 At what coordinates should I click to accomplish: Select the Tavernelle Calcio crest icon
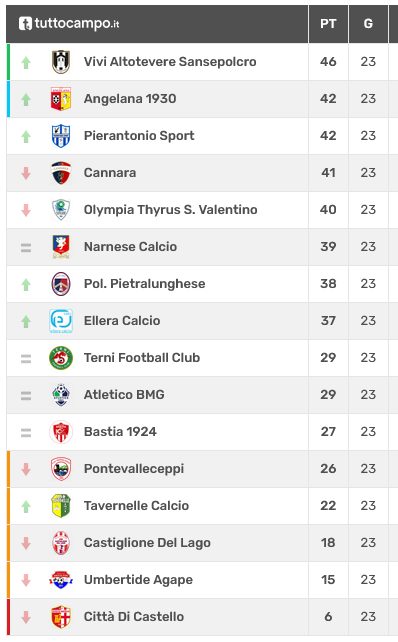tap(61, 506)
